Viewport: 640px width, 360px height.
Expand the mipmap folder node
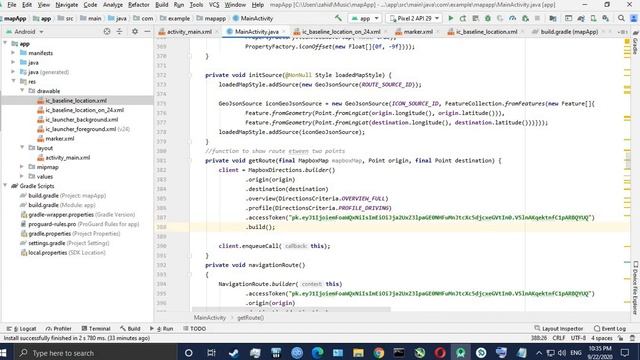pos(22,167)
